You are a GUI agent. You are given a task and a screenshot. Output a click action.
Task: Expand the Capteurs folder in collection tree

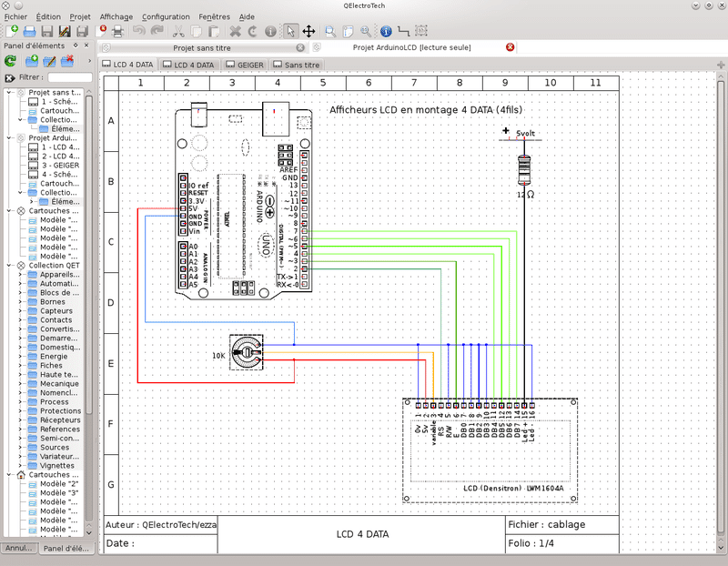[x=21, y=310]
